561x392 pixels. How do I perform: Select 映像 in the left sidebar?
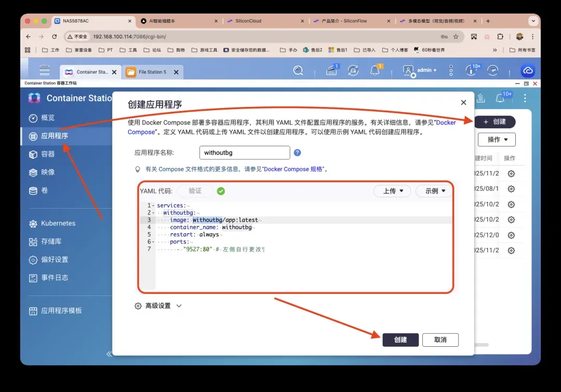click(48, 172)
